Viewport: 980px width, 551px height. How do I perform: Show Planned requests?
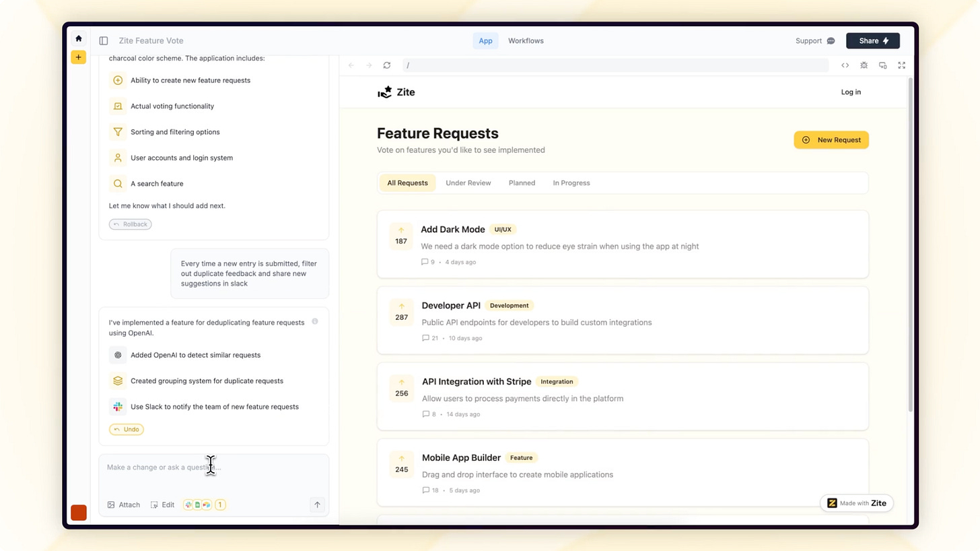click(x=522, y=183)
